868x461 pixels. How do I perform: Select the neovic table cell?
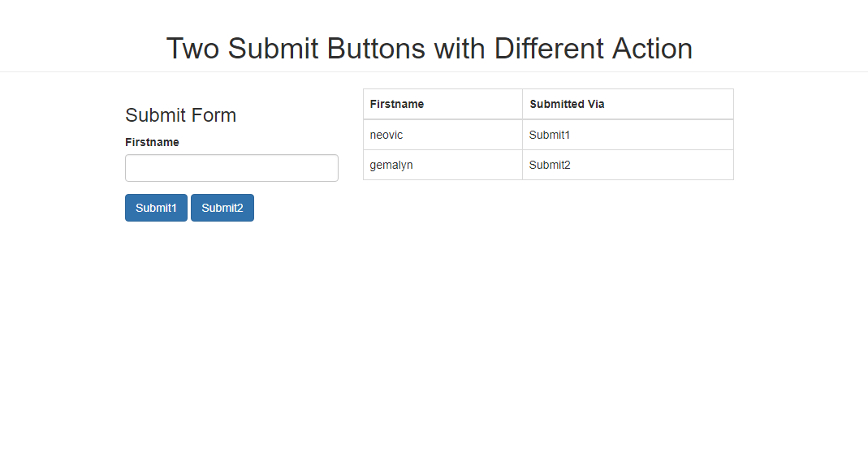click(x=443, y=135)
